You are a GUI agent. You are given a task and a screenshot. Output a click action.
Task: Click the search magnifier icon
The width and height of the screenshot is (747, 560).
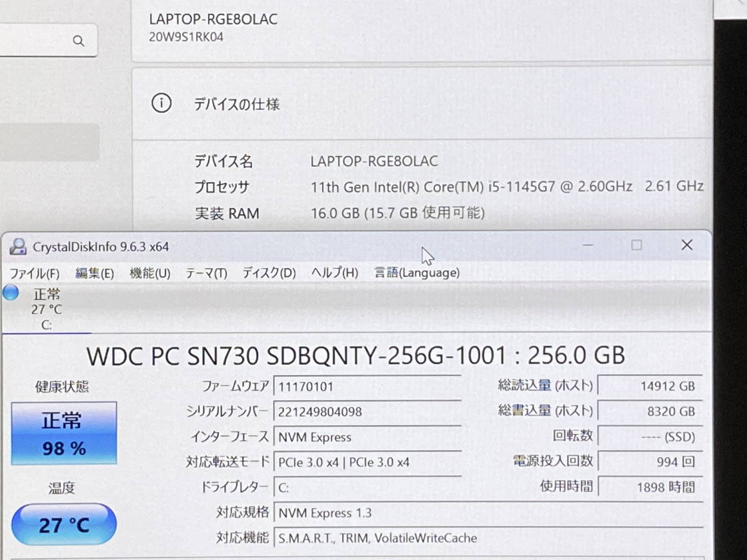coord(79,41)
